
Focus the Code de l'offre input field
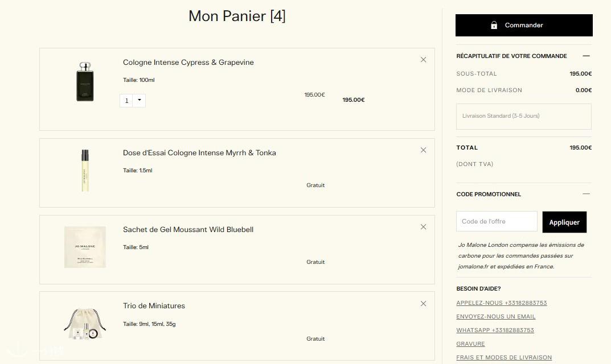pyautogui.click(x=497, y=221)
